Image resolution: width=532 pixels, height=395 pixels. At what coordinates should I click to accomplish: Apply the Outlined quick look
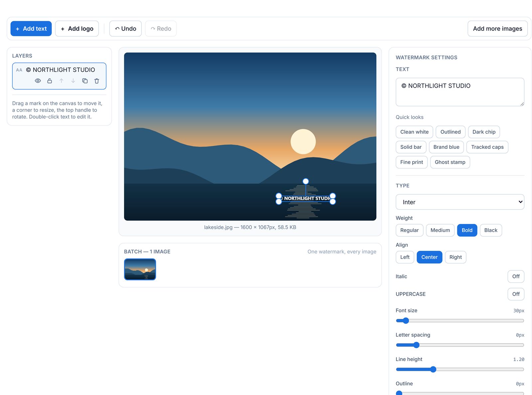[x=451, y=132]
